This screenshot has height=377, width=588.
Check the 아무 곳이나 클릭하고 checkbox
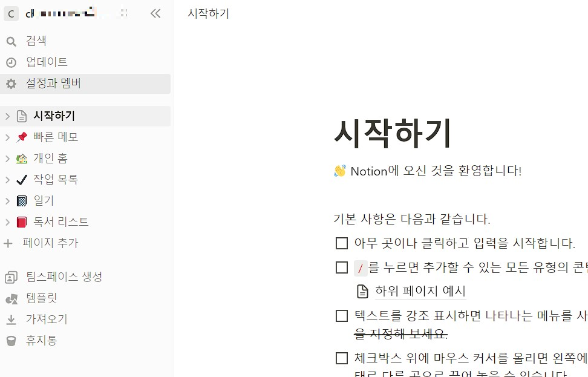tap(342, 243)
